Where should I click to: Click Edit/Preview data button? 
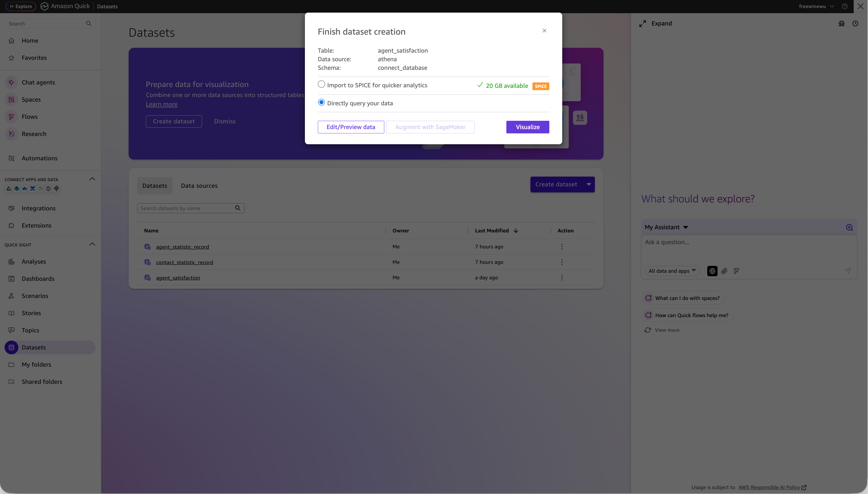tap(350, 127)
